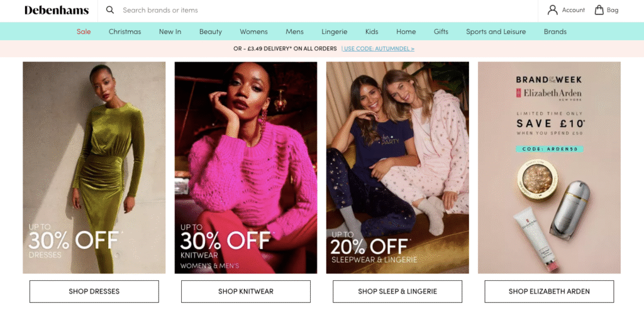Click the search magnifier icon

110,10
